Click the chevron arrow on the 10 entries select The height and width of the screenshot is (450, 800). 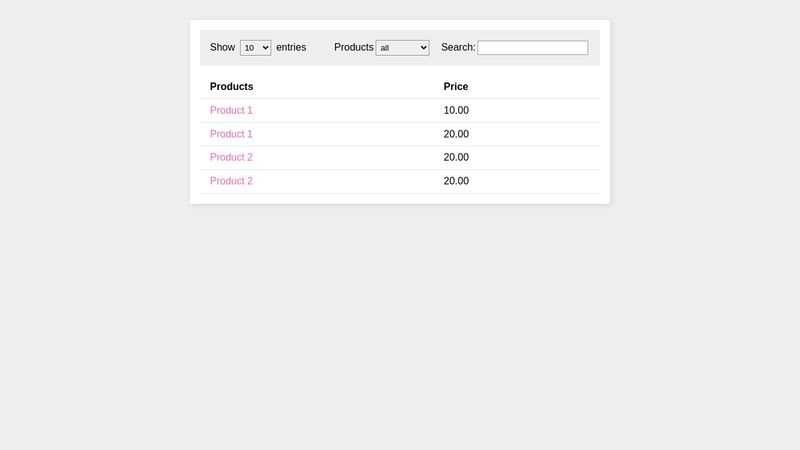tap(265, 48)
